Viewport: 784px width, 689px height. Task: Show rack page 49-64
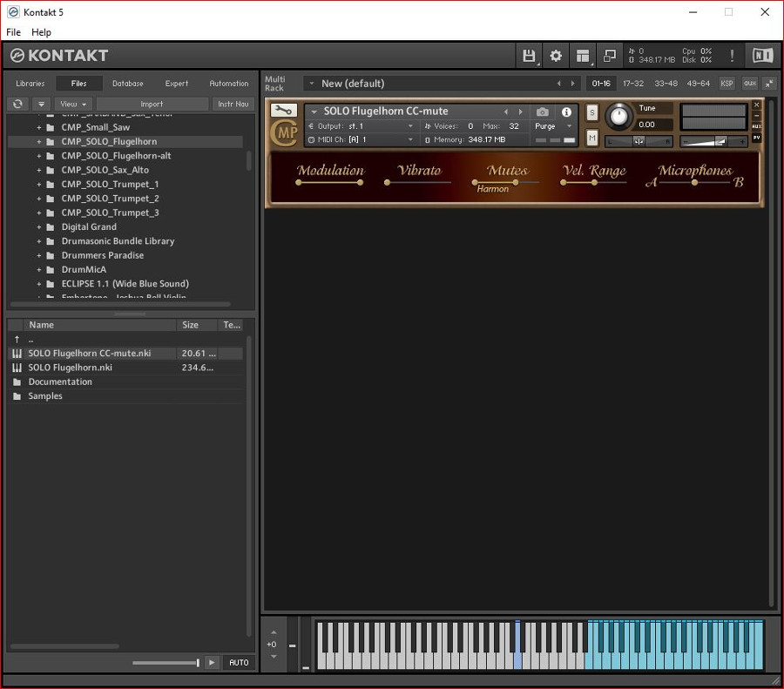click(x=698, y=84)
